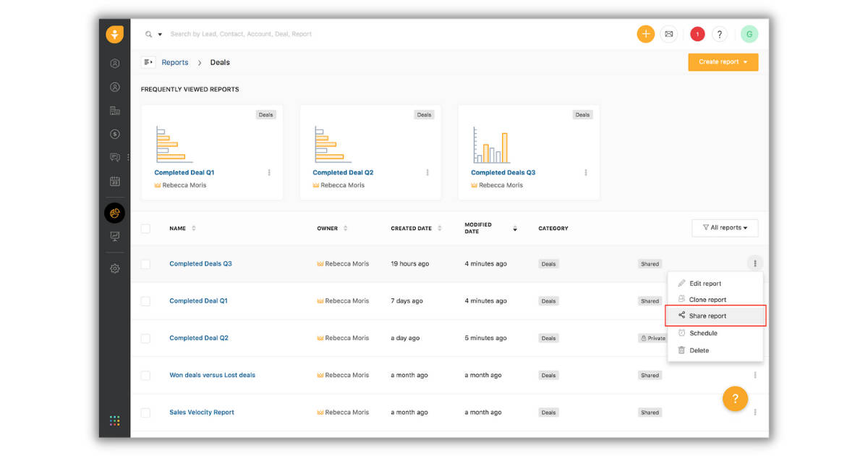Click the orange quick-add plus icon
Image resolution: width=868 pixels, height=456 pixels.
646,33
